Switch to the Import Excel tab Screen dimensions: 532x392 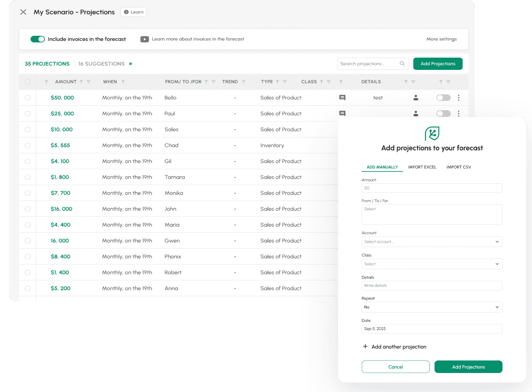click(x=422, y=167)
